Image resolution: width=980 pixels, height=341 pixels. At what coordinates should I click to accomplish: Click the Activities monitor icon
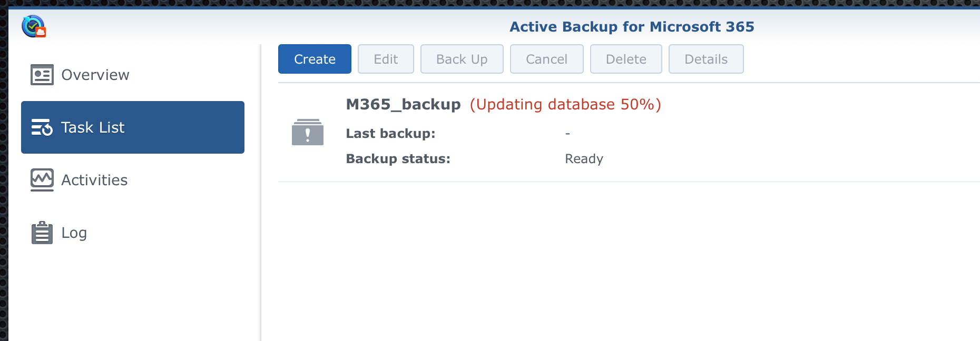[x=42, y=180]
